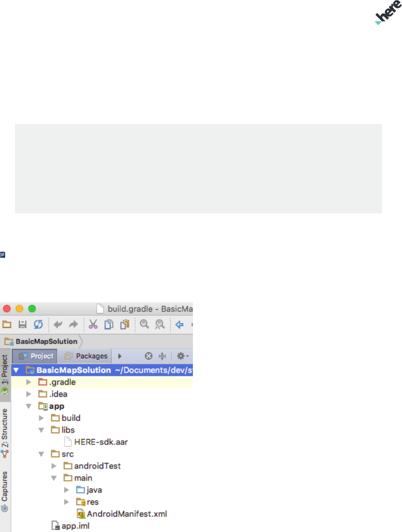Expand the .idea folder
Screen dimensions: 402x532
(28, 394)
